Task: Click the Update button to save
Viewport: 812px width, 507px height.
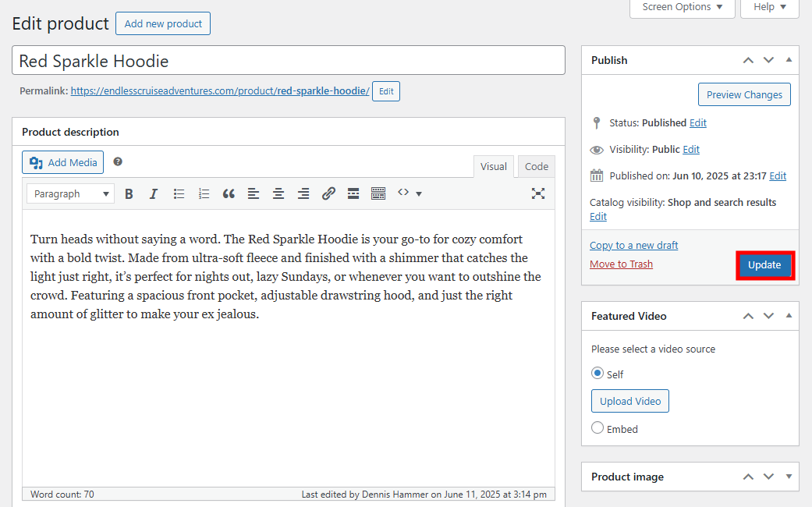Action: pyautogui.click(x=764, y=264)
